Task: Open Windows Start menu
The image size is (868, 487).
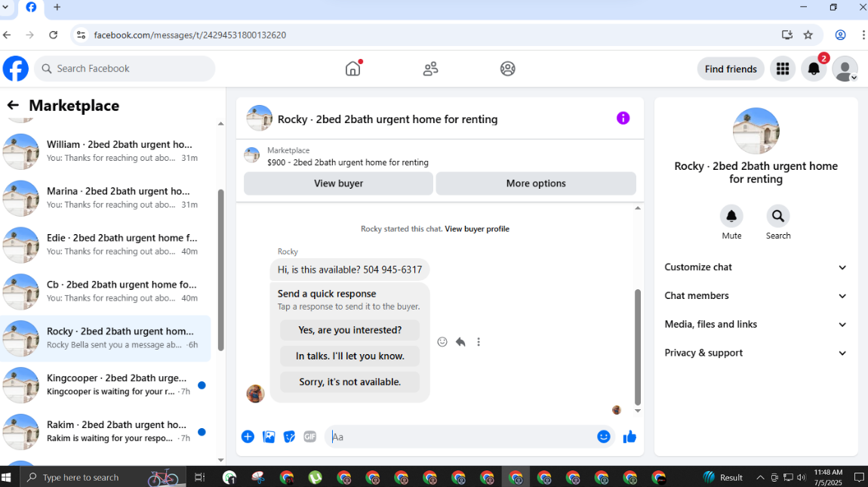Action: coord(7,477)
